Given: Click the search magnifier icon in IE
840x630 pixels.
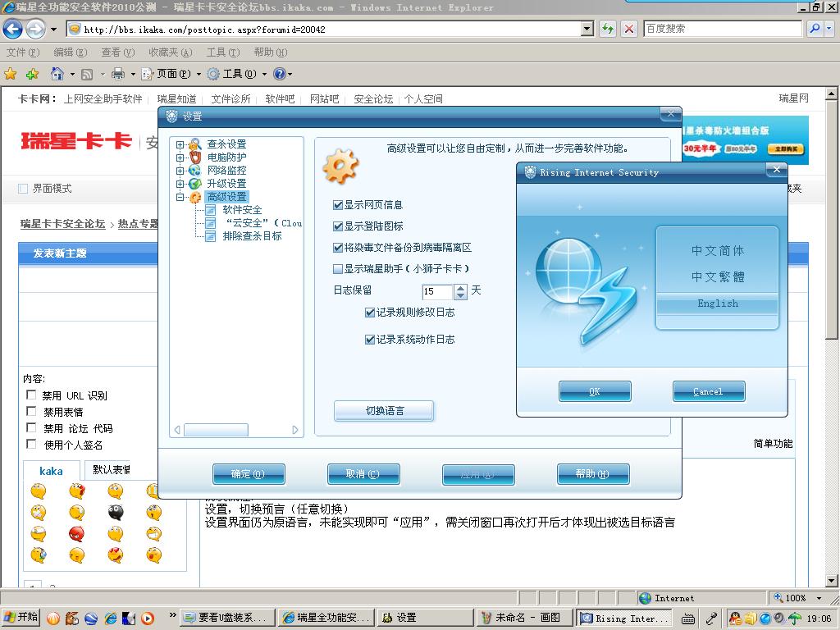Looking at the screenshot, I should coord(815,29).
